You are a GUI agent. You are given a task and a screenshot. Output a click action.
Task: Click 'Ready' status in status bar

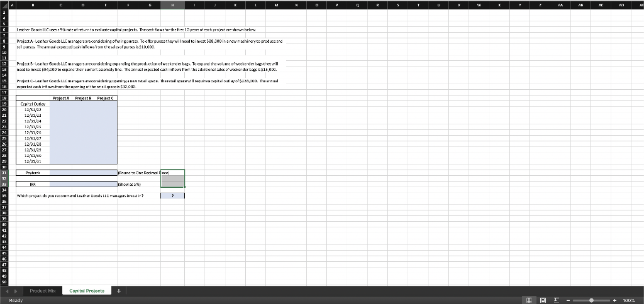pyautogui.click(x=16, y=300)
